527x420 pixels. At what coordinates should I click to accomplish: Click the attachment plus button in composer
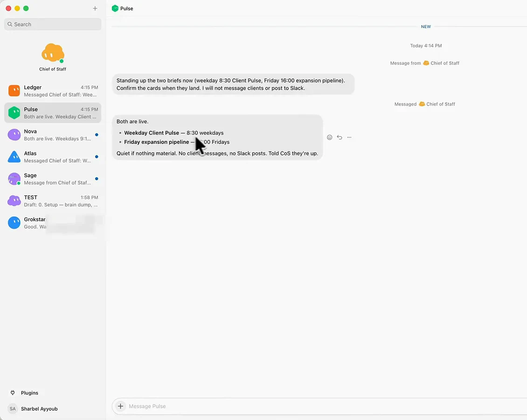click(x=120, y=406)
